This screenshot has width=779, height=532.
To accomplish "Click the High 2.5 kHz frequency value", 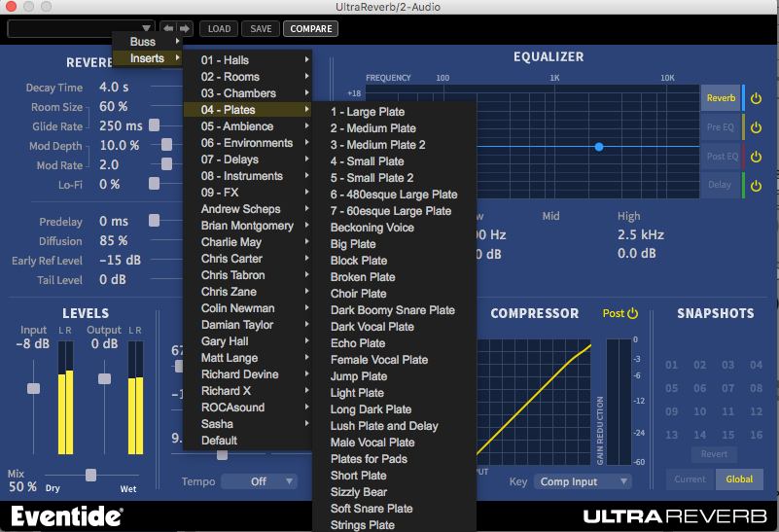I will point(641,234).
